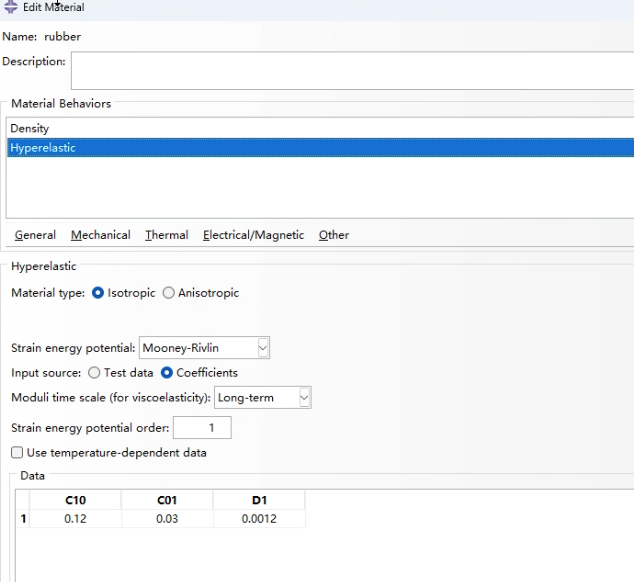Click the Description text field
This screenshot has width=634, height=582.
pos(352,70)
